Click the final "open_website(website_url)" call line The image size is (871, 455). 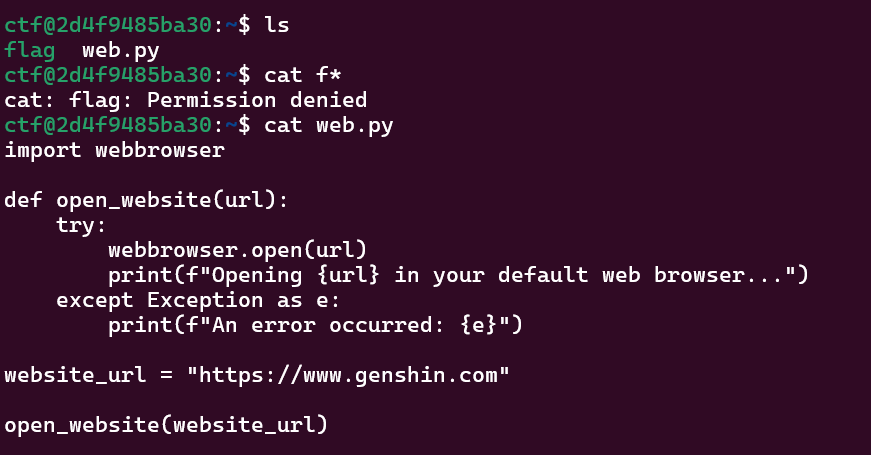pos(166,425)
